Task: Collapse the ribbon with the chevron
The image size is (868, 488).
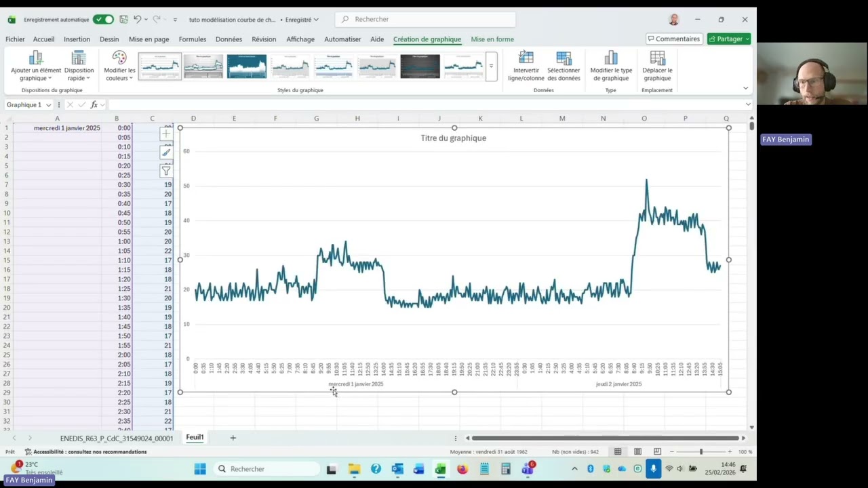Action: tap(745, 88)
